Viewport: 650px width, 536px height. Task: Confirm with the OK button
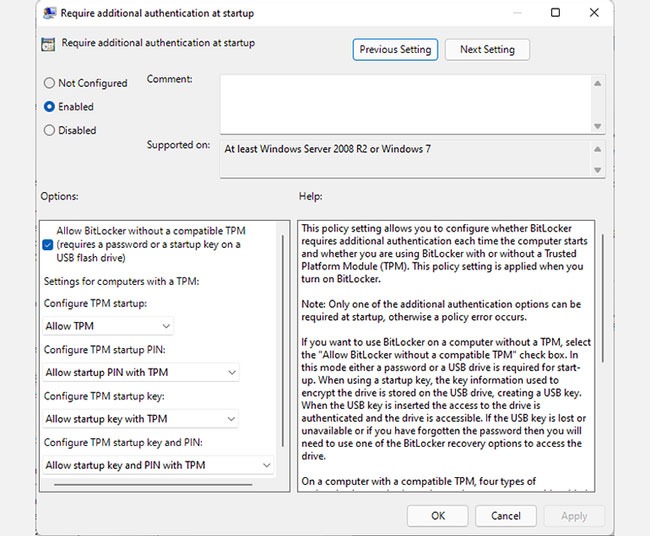coord(438,516)
